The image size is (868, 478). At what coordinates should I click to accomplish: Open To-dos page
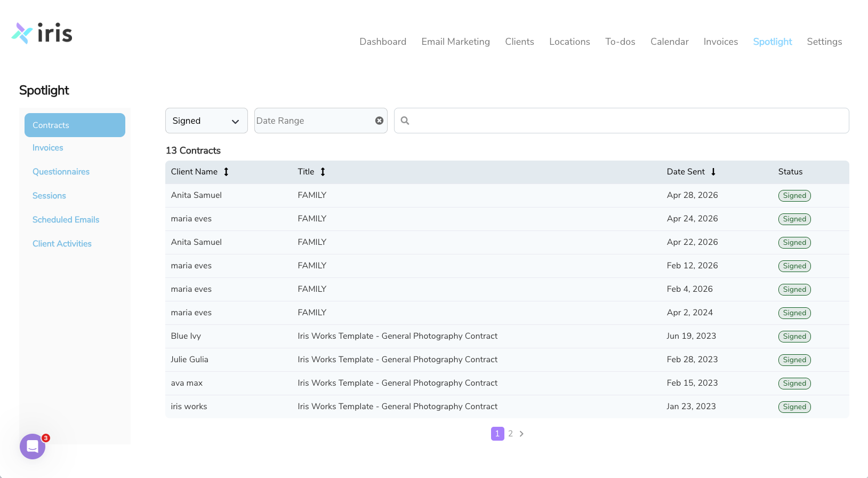click(x=620, y=42)
